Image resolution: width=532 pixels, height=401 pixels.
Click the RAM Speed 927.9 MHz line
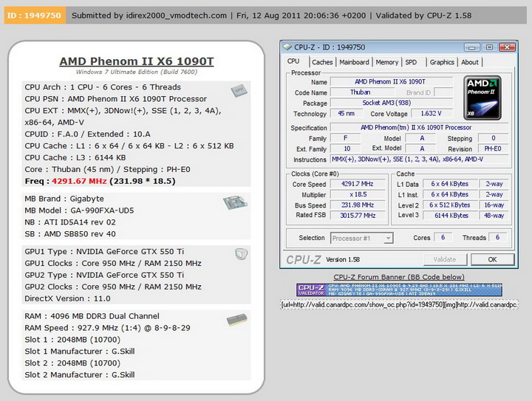[107, 328]
